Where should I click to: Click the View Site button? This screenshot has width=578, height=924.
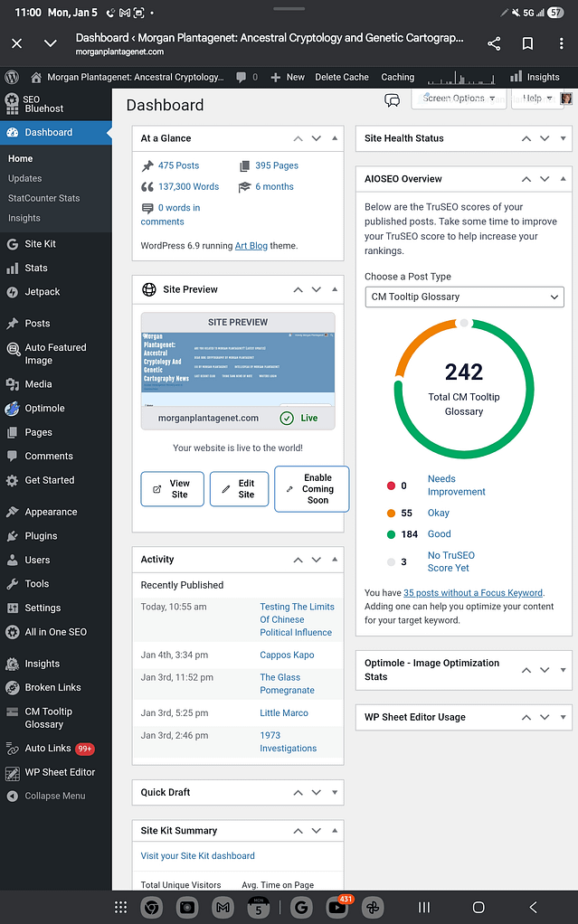pyautogui.click(x=172, y=489)
